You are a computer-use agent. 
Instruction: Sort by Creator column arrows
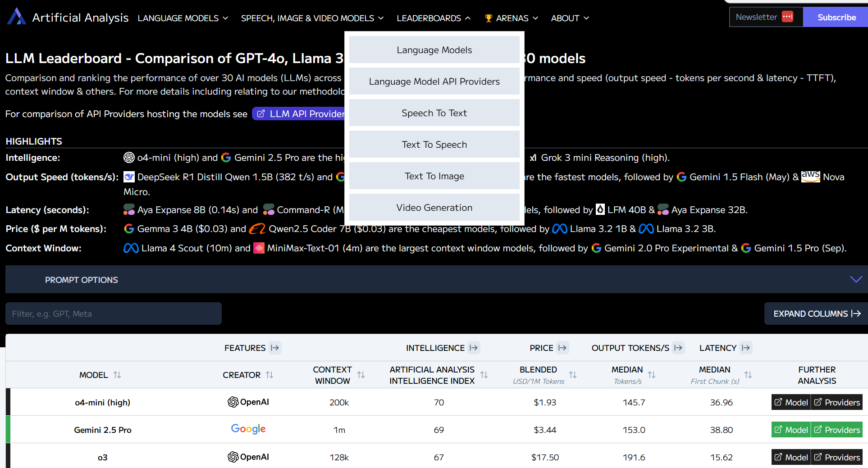270,375
